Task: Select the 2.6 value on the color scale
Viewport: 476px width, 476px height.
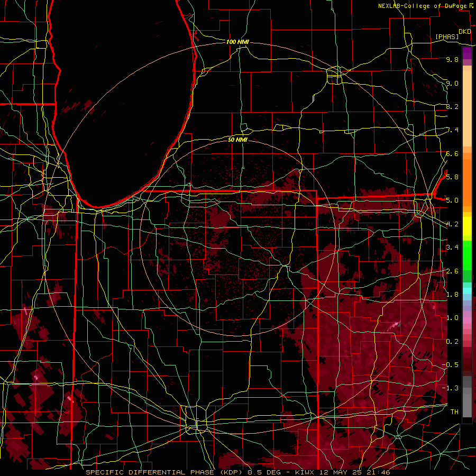Action: click(452, 271)
